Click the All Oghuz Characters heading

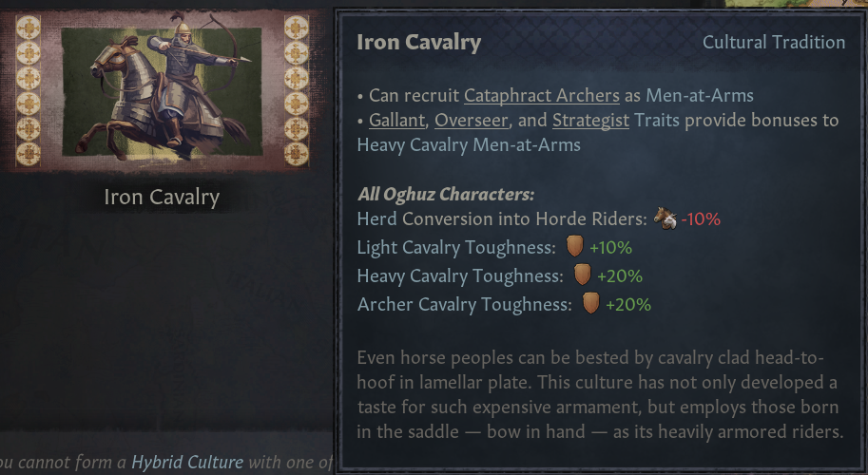pyautogui.click(x=446, y=195)
